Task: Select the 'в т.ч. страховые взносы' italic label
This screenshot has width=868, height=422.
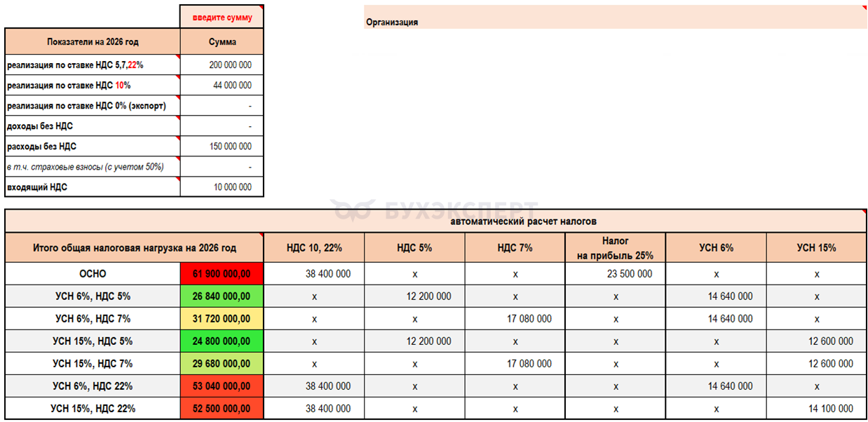Action: [93, 167]
